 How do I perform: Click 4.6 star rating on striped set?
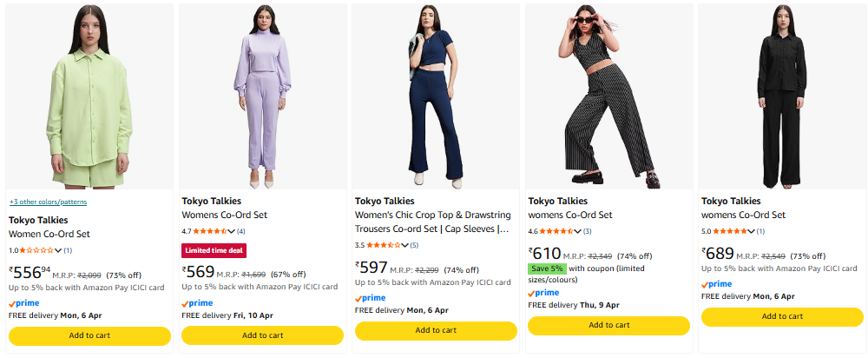(556, 231)
